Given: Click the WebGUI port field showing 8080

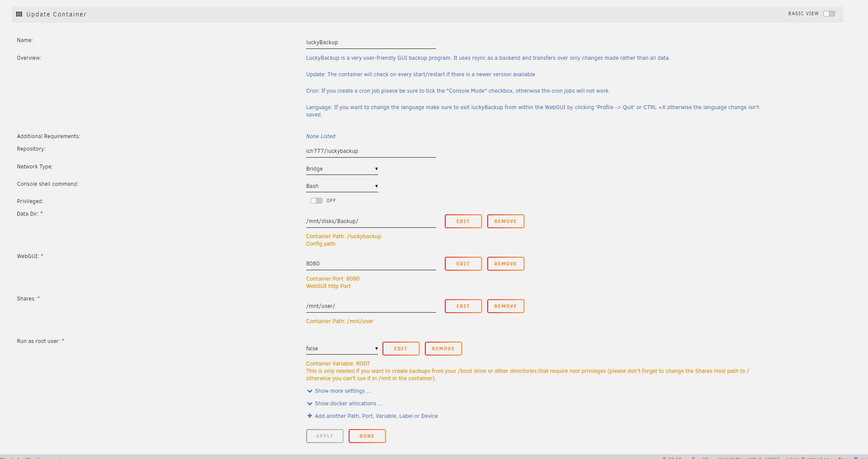Looking at the screenshot, I should (371, 264).
